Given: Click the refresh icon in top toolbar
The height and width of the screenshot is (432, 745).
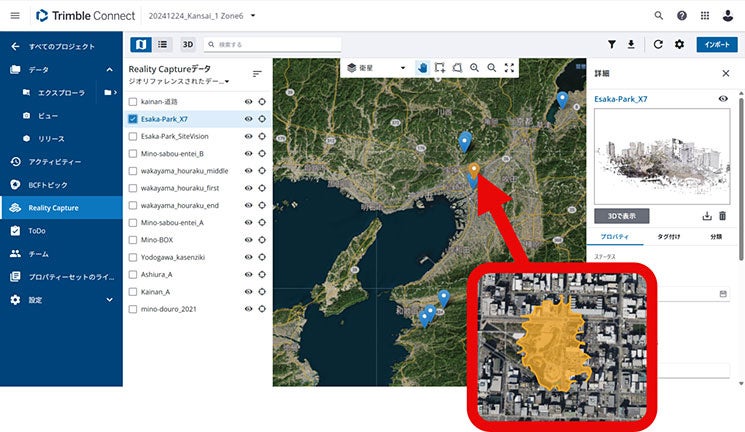Looking at the screenshot, I should (658, 45).
